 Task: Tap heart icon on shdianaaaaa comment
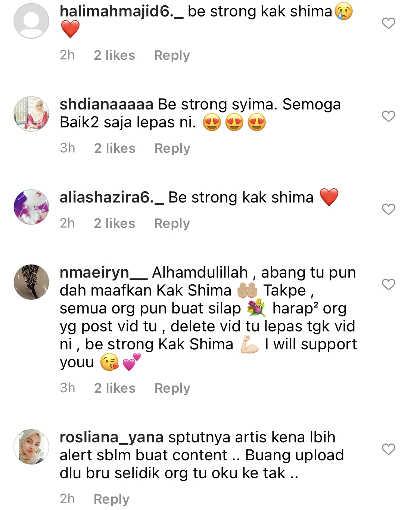(388, 116)
